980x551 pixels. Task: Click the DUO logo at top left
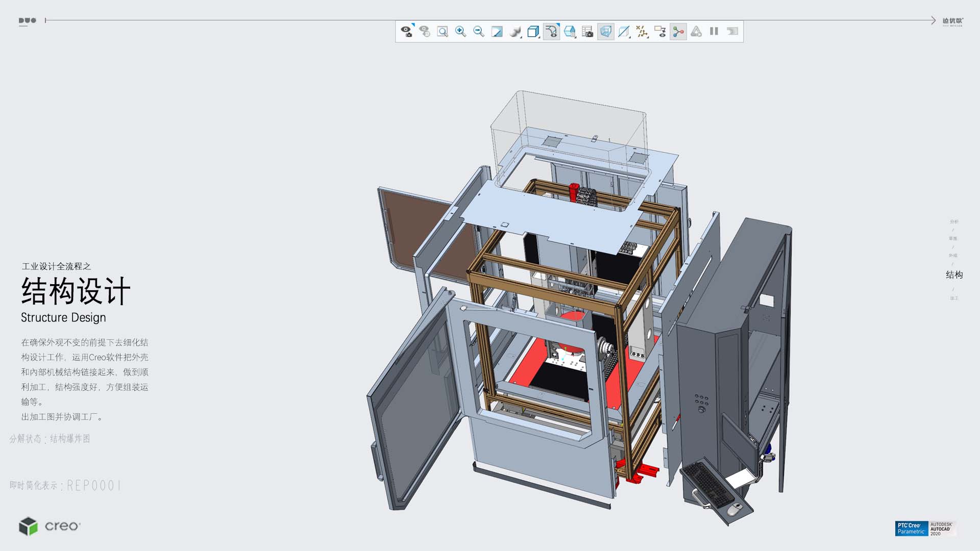pyautogui.click(x=27, y=21)
